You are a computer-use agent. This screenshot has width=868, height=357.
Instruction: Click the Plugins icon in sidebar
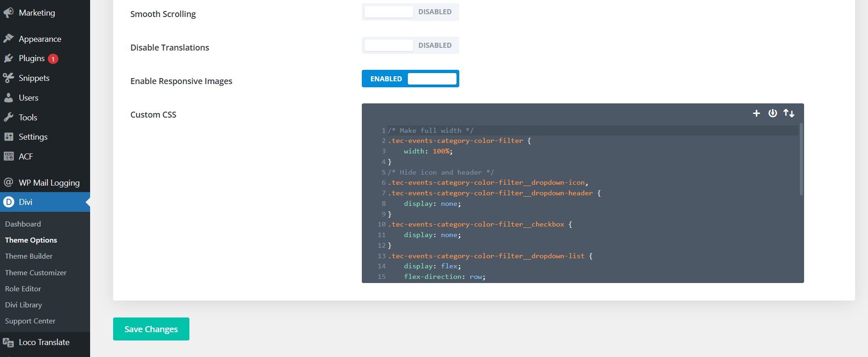click(8, 58)
